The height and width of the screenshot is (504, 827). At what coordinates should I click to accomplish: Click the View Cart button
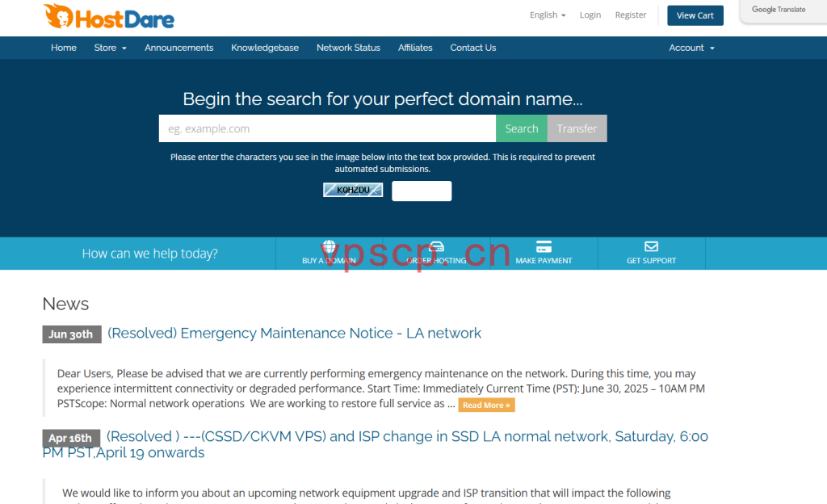(x=695, y=15)
